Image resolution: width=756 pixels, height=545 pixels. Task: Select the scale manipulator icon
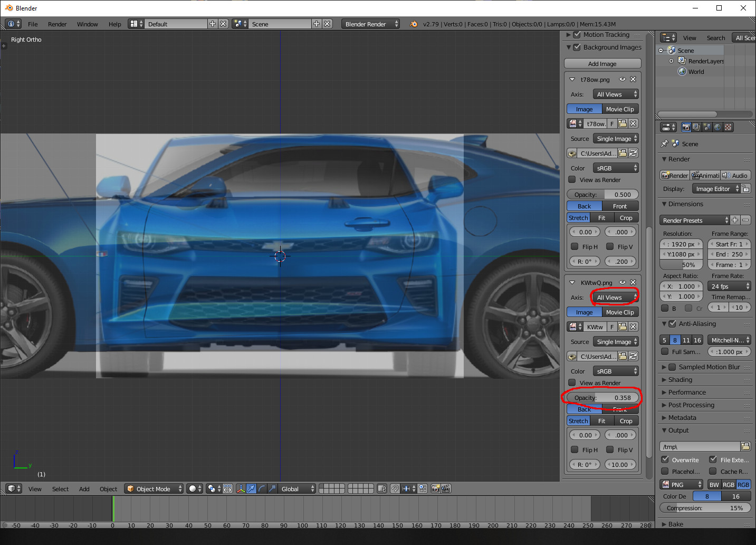[272, 489]
